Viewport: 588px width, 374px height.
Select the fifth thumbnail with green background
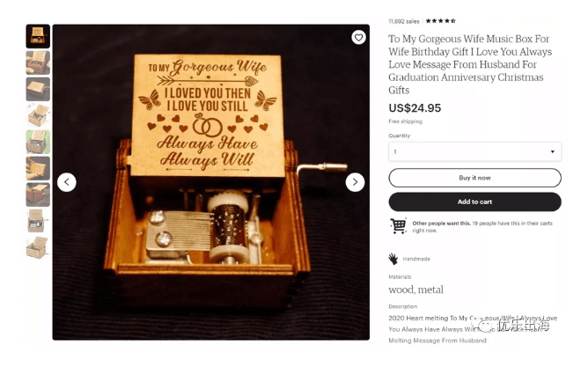(x=38, y=142)
